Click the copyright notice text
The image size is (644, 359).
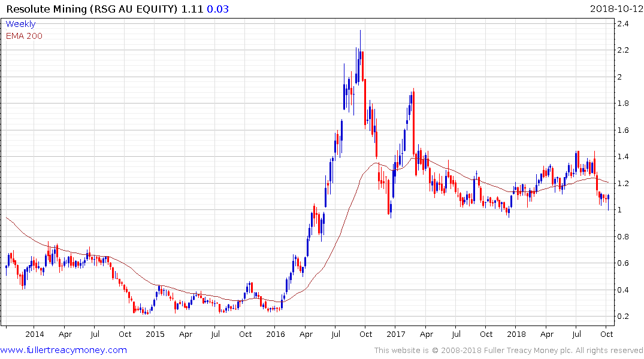(x=509, y=351)
